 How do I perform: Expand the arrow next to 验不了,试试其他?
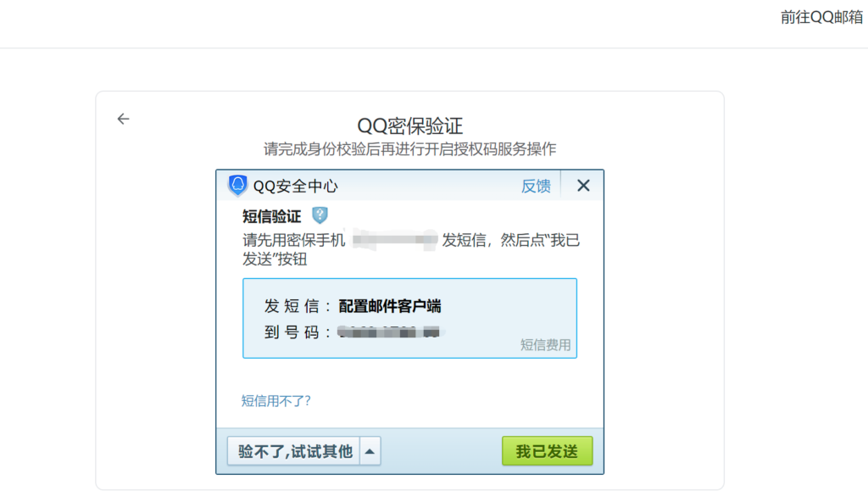370,451
